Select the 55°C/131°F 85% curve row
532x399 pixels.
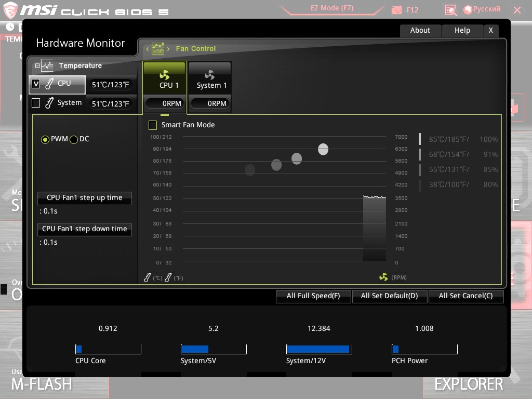point(458,170)
